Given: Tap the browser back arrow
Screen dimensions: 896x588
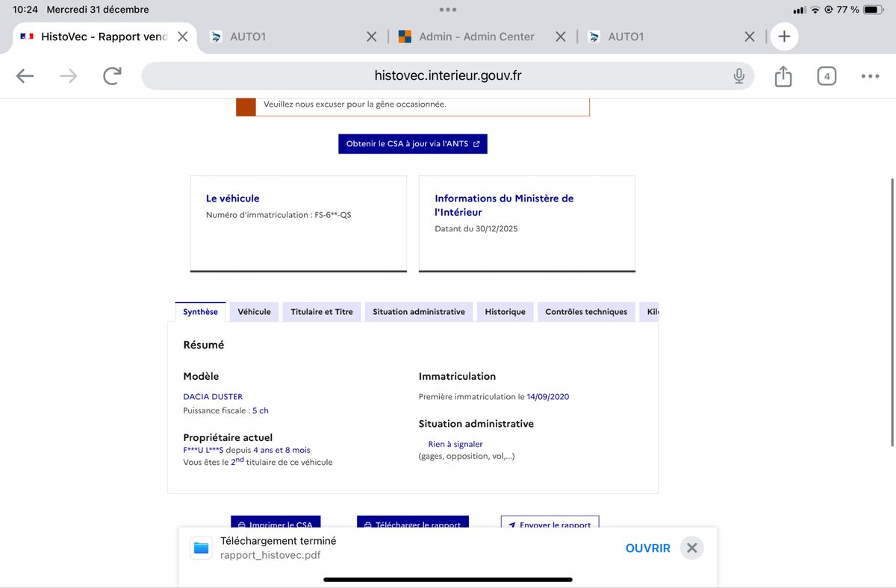Looking at the screenshot, I should click(x=25, y=75).
